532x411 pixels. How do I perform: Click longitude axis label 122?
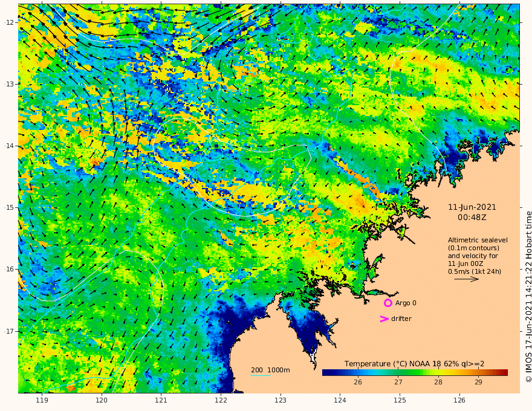coord(221,400)
